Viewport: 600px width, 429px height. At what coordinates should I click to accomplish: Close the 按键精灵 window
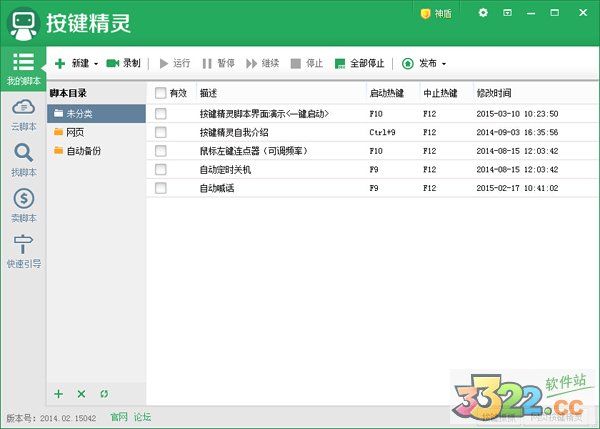click(583, 13)
